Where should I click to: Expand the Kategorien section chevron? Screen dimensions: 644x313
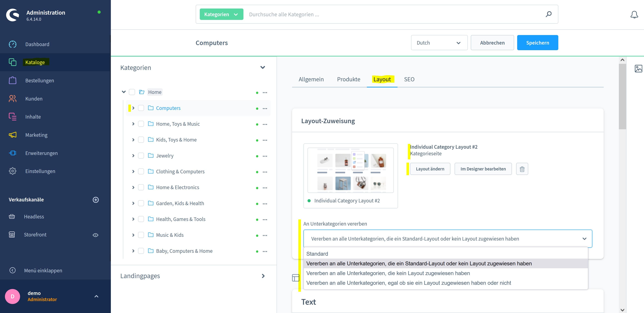click(x=262, y=67)
